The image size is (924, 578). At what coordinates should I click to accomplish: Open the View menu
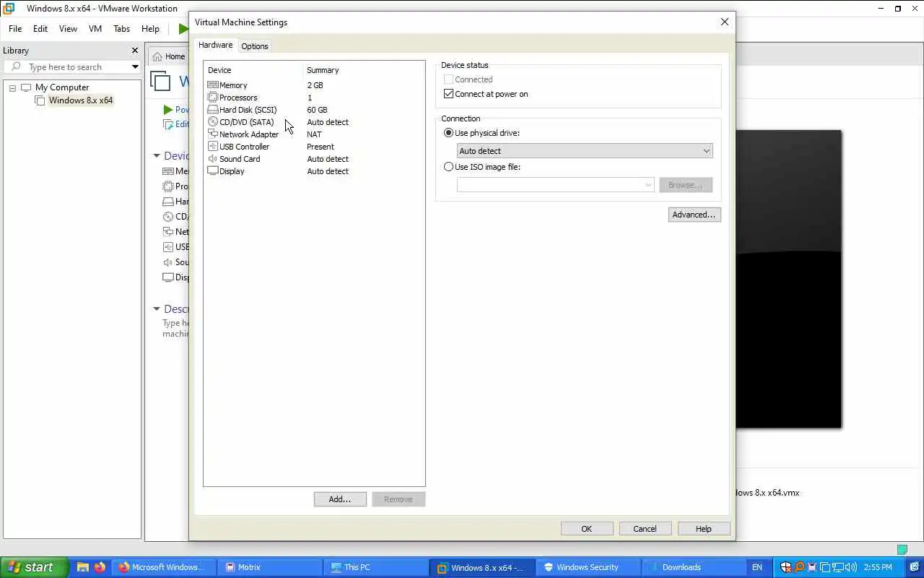pos(68,29)
